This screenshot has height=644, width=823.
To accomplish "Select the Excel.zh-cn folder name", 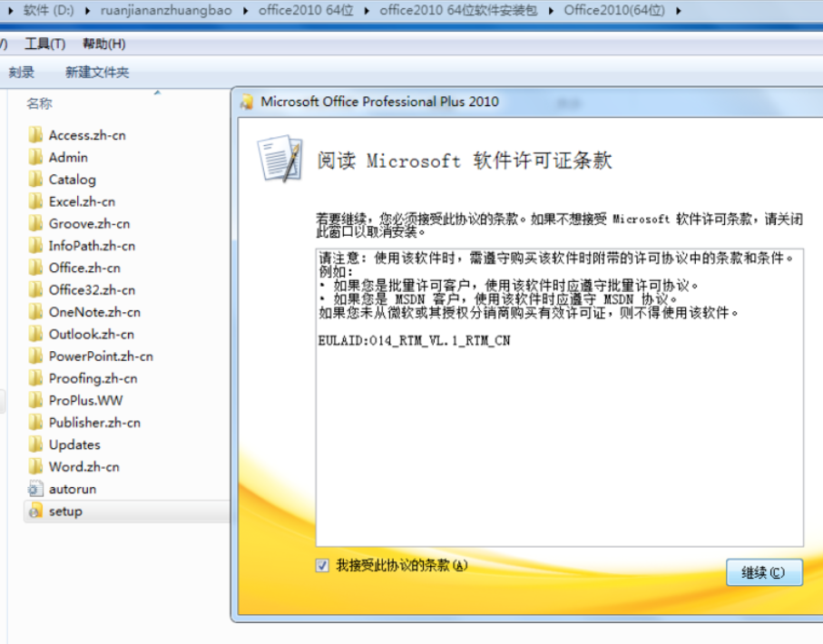I will click(x=82, y=201).
